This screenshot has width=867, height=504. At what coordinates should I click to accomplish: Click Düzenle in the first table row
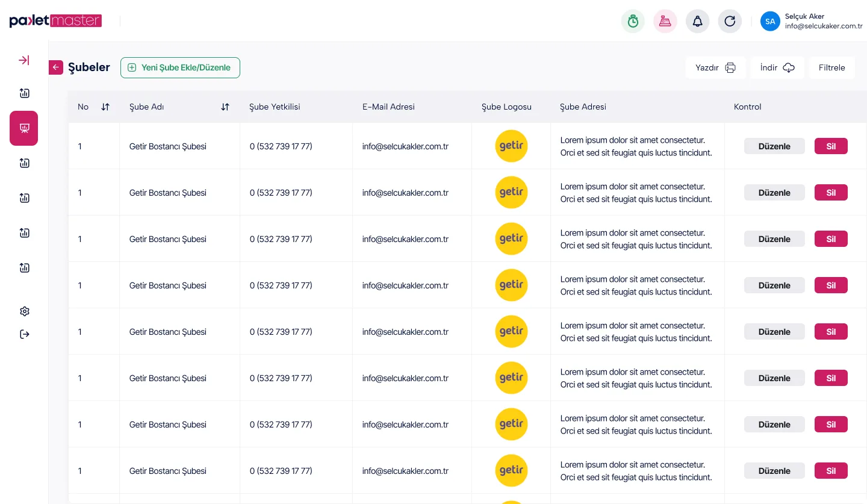tap(774, 146)
